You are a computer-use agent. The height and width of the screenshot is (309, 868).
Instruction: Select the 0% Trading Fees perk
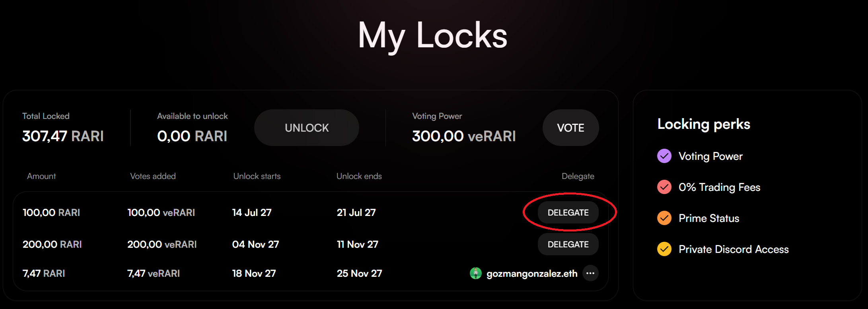click(x=719, y=187)
